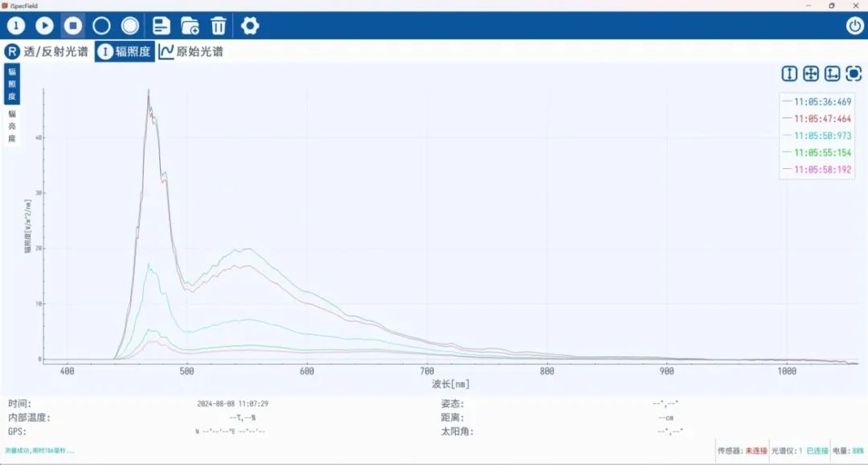Switch to the vertical 辐亮度 side tab

click(x=12, y=126)
